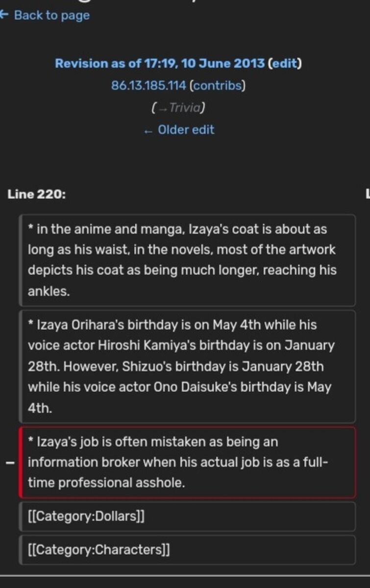The width and height of the screenshot is (370, 588).
Task: Click the paragraph about Izaya's coat length
Action: pyautogui.click(x=187, y=260)
